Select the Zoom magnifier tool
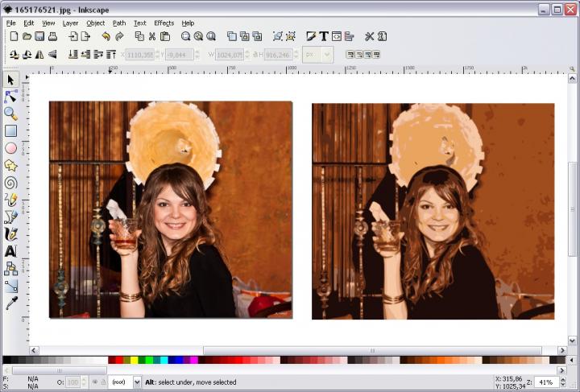Screen dimensions: 580x392 (10, 113)
